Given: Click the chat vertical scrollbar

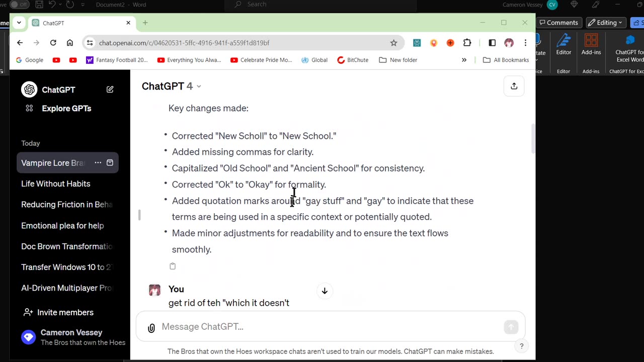Looking at the screenshot, I should tap(533, 139).
